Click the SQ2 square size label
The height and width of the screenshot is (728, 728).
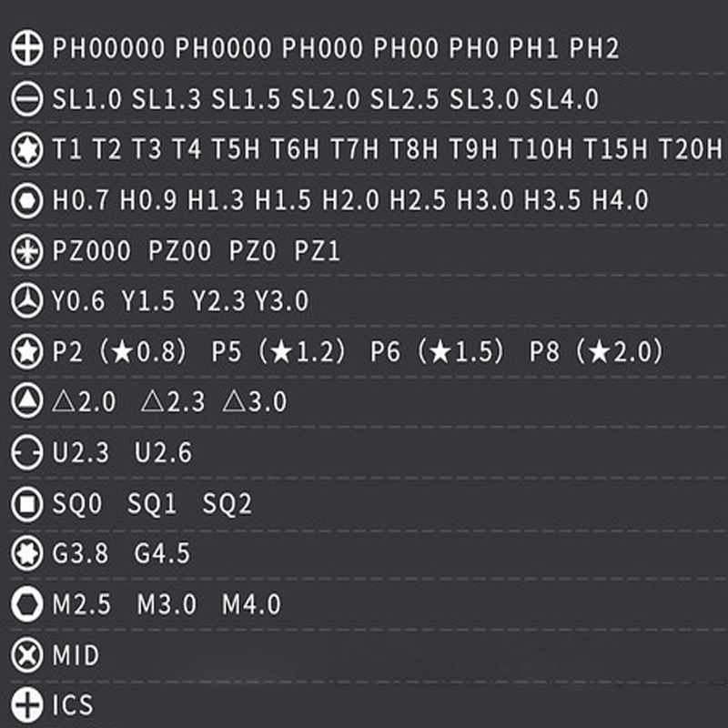tap(227, 503)
